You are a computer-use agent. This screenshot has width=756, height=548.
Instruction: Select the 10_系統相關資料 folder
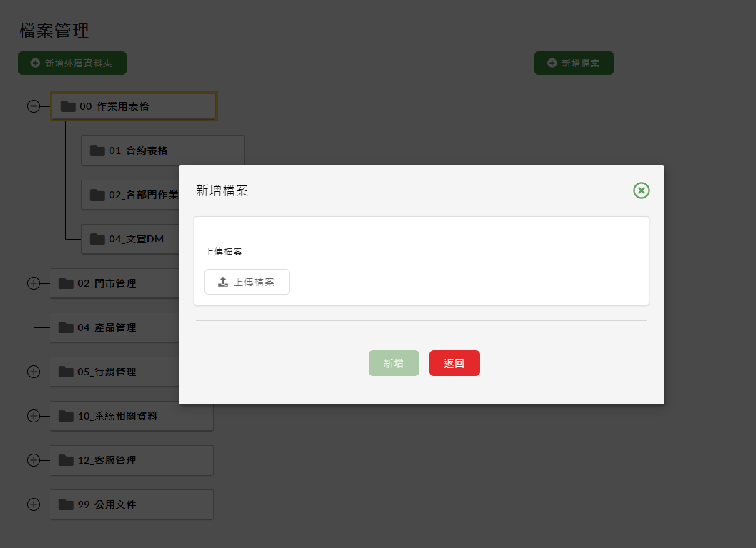point(132,416)
